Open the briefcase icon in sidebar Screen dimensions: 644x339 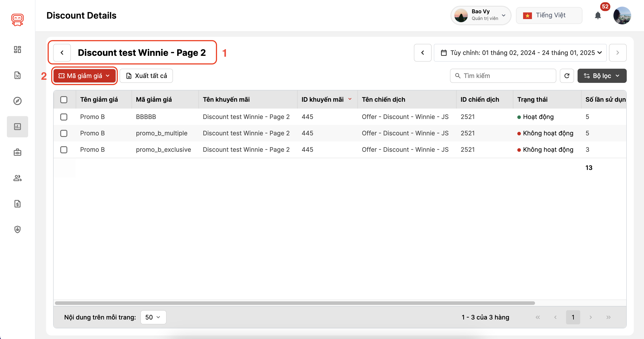click(x=17, y=152)
